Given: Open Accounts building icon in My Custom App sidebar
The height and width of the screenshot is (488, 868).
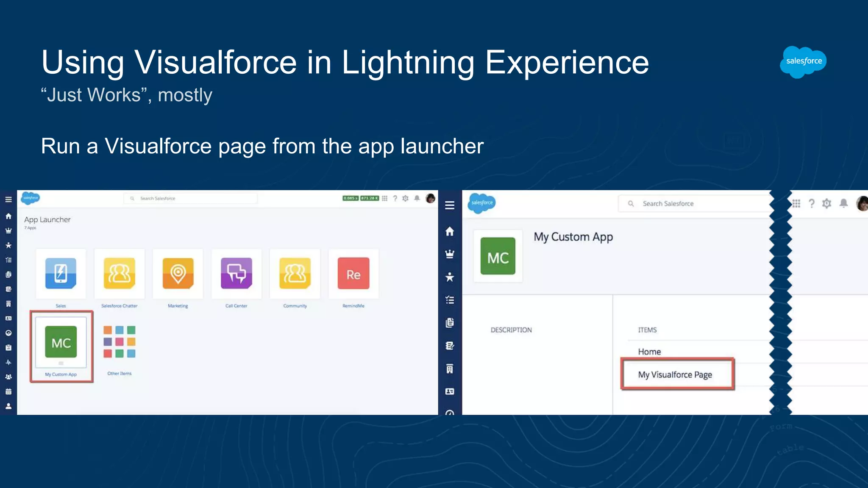Looking at the screenshot, I should coord(450,369).
